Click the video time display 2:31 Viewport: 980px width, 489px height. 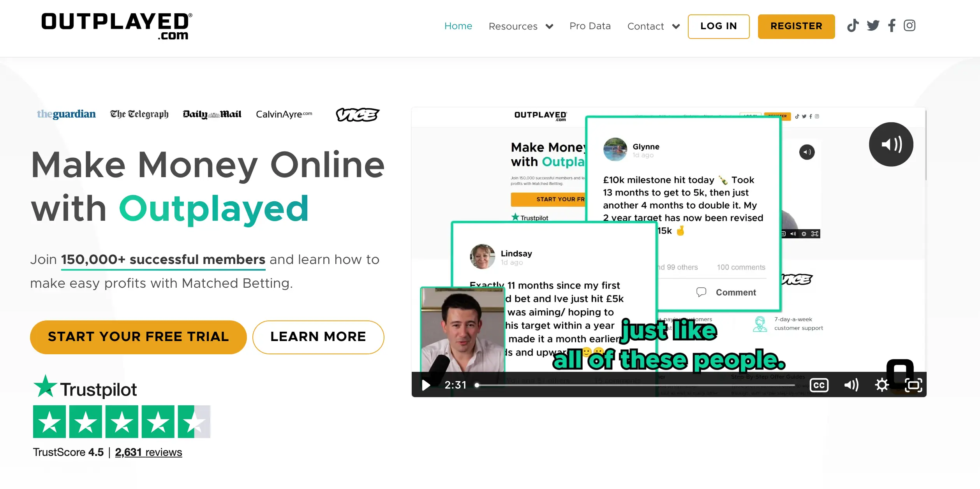click(x=455, y=385)
